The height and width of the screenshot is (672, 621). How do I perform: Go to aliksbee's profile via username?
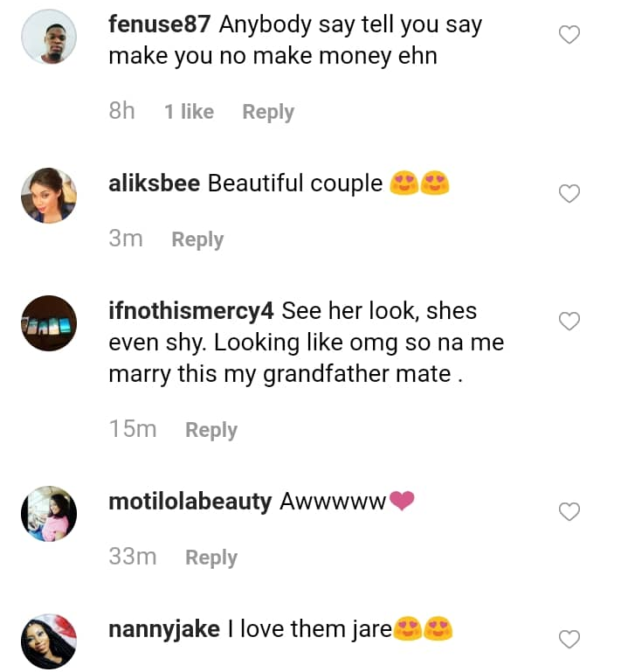click(154, 184)
